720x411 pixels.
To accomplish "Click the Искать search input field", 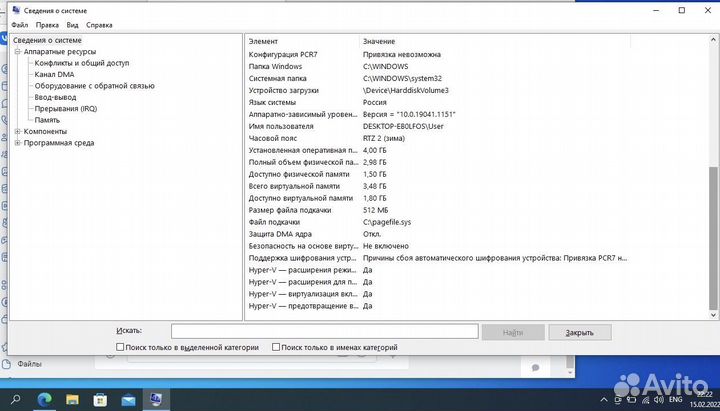I will 324,331.
